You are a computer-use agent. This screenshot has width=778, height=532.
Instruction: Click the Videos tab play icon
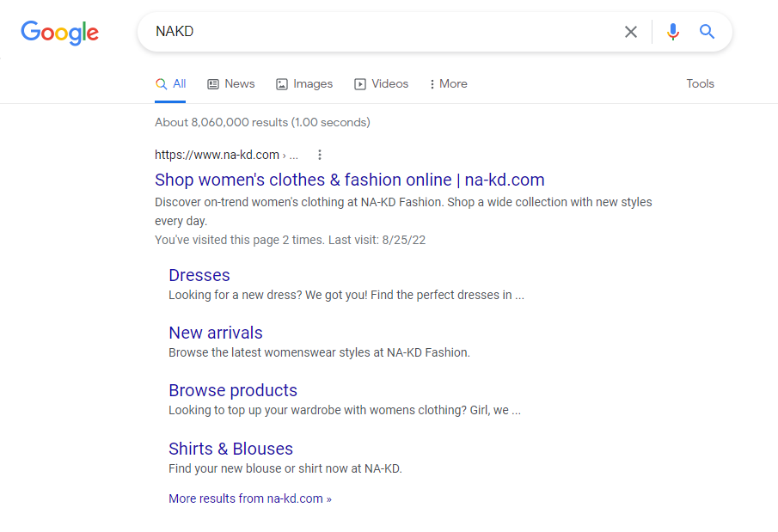click(360, 84)
